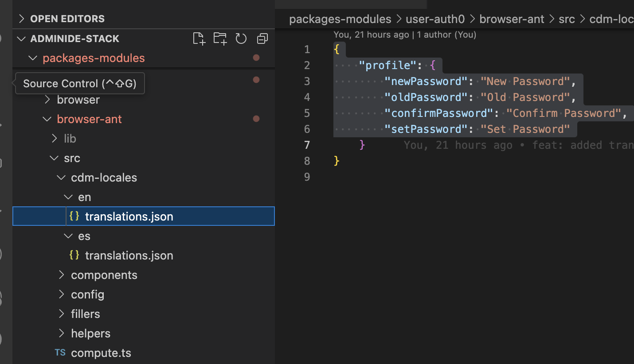This screenshot has height=364, width=634.
Task: Refresh the Explorer file tree
Action: coord(241,39)
